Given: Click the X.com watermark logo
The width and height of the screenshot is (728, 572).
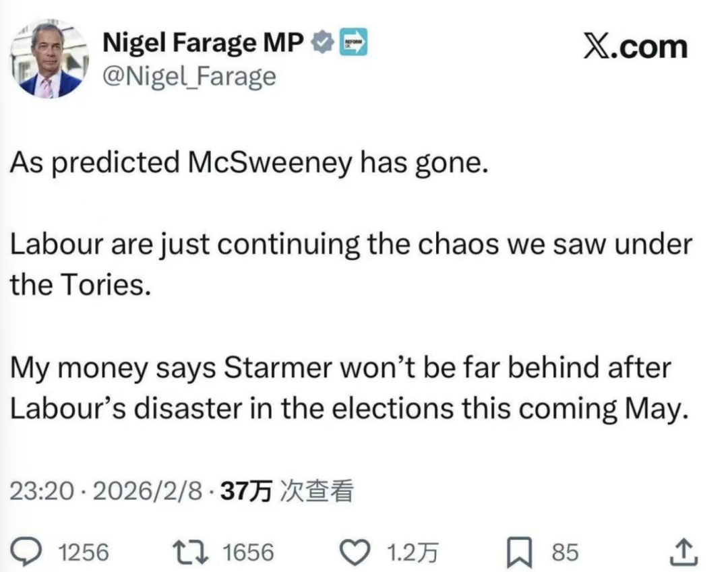Looking at the screenshot, I should (634, 47).
